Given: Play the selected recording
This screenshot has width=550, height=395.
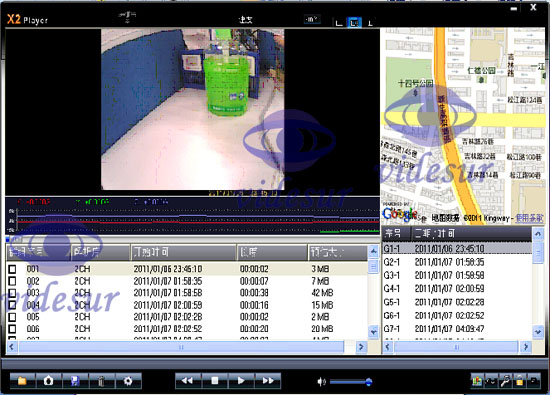Looking at the screenshot, I should click(241, 381).
